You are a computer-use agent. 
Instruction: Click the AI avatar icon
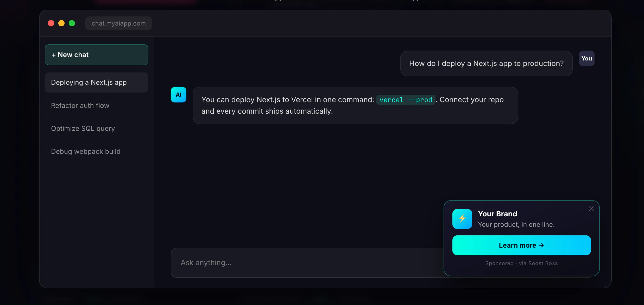(179, 95)
